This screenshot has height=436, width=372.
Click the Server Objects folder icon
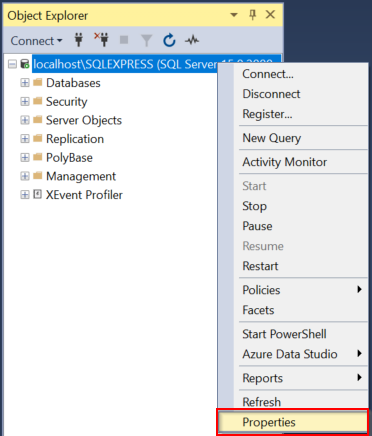tap(38, 119)
